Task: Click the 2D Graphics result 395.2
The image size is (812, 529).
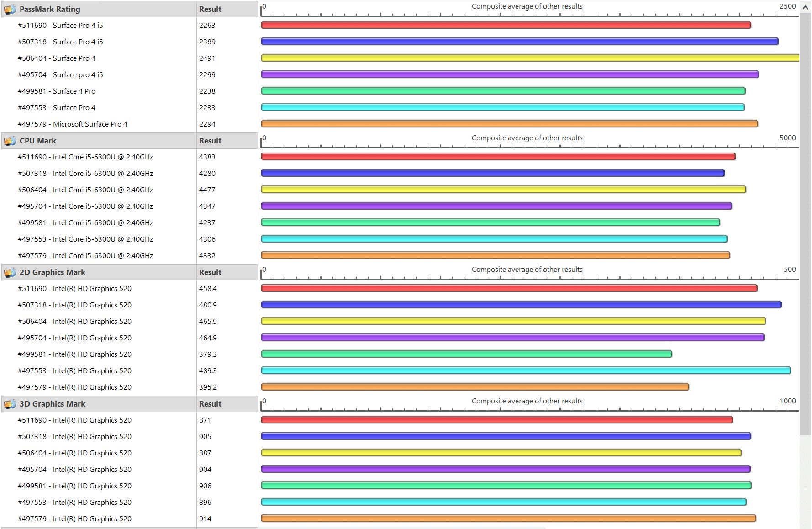Action: pos(208,387)
